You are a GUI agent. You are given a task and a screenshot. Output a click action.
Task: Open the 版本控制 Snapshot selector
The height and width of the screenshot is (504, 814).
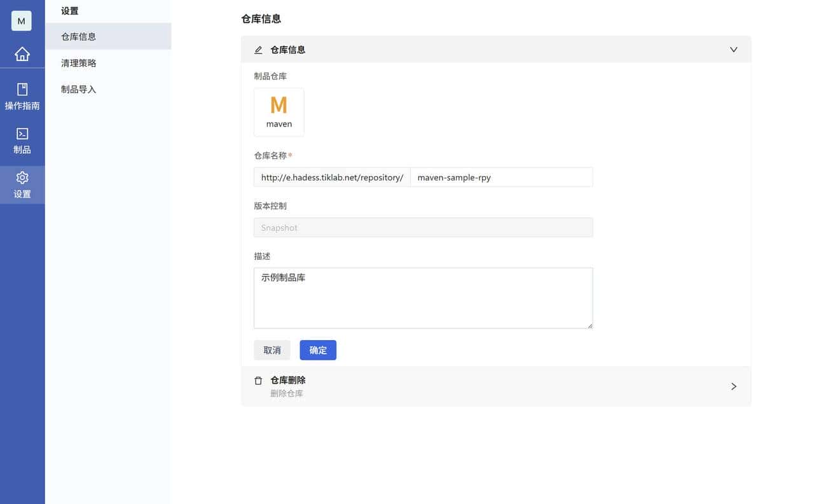pos(423,228)
